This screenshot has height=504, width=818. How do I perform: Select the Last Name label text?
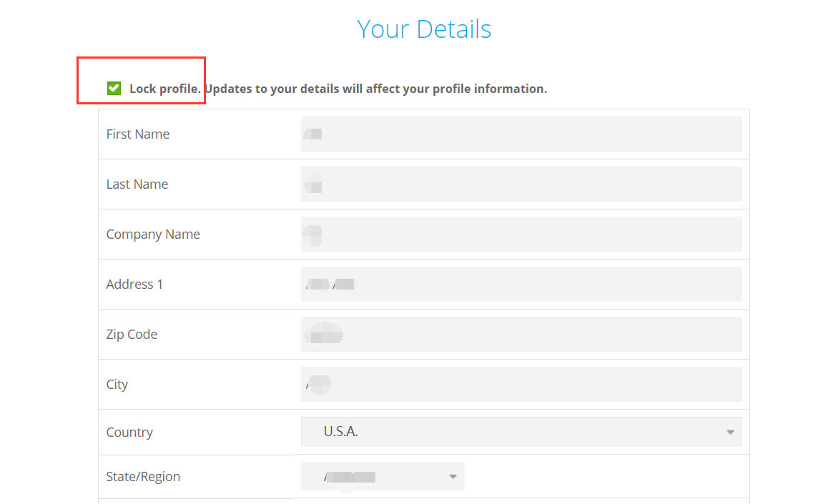coord(137,184)
